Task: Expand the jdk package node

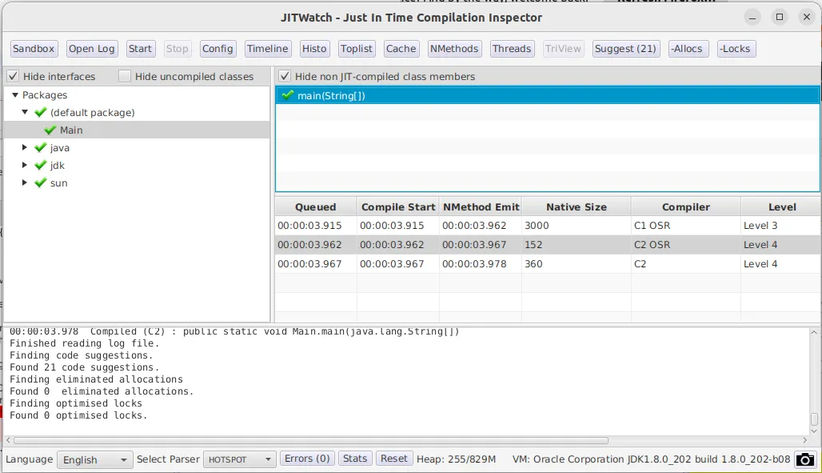Action: 25,165
